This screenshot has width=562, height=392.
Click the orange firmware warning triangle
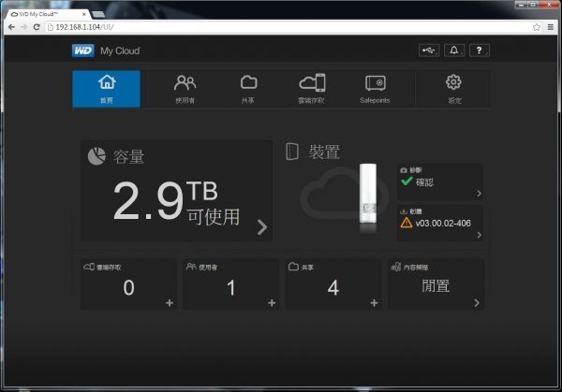click(x=407, y=223)
